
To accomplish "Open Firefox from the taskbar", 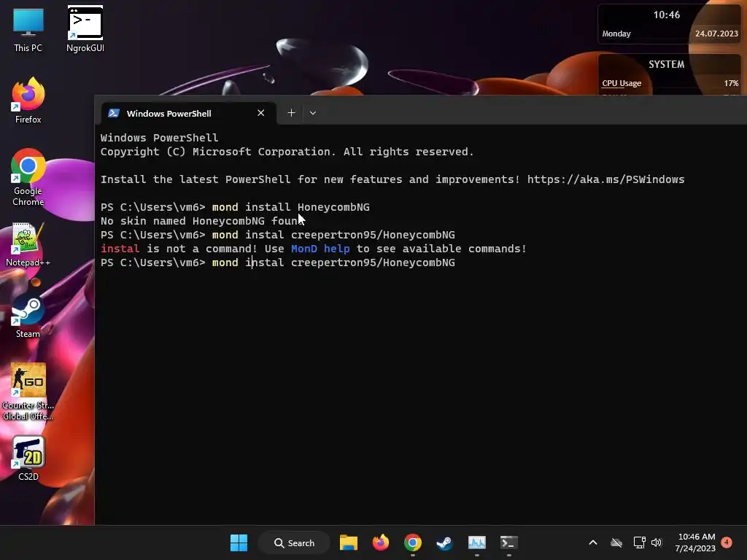I will point(380,542).
